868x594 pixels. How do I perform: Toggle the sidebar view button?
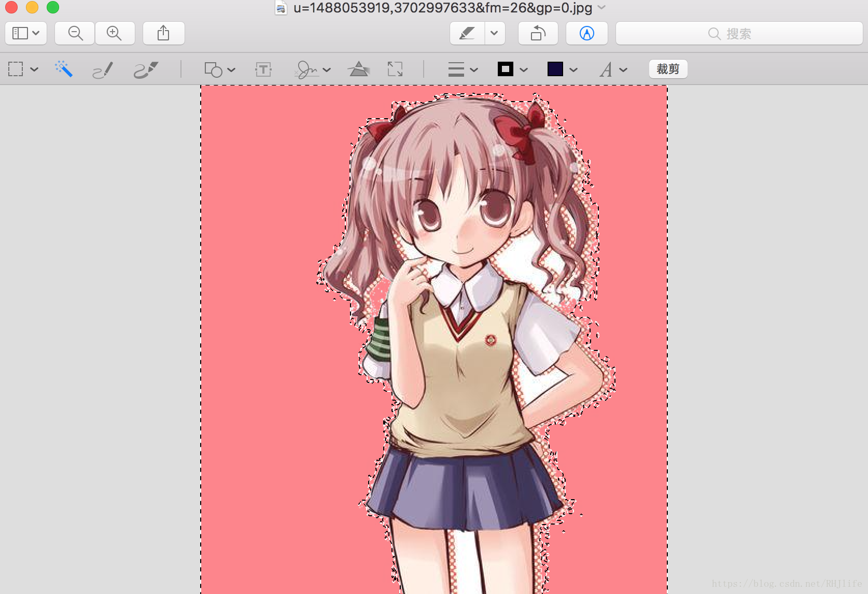(x=20, y=34)
